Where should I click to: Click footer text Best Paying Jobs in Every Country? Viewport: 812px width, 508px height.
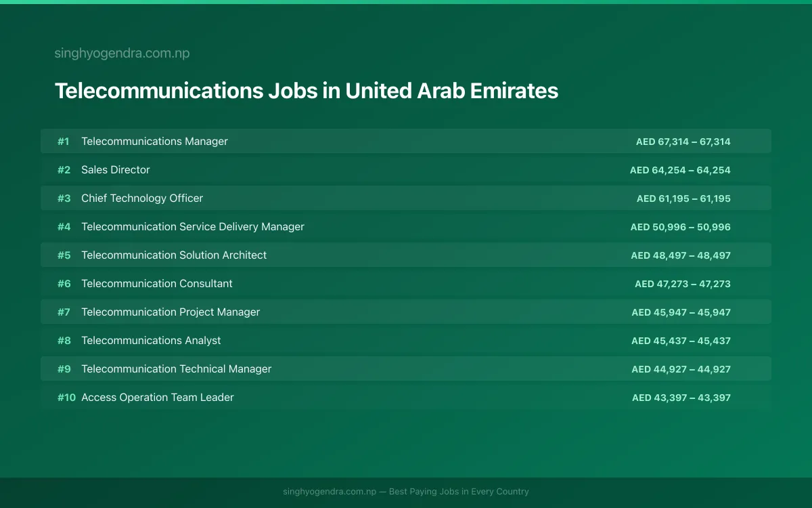(x=459, y=492)
